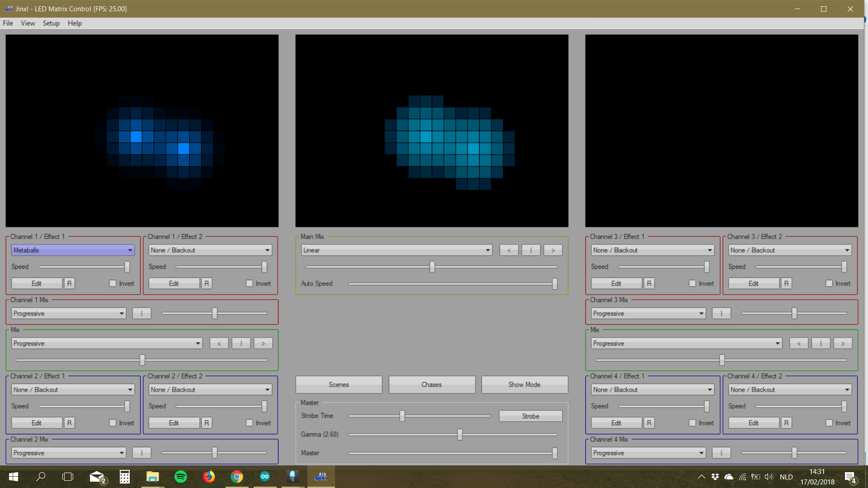Open the Setup menu

51,23
